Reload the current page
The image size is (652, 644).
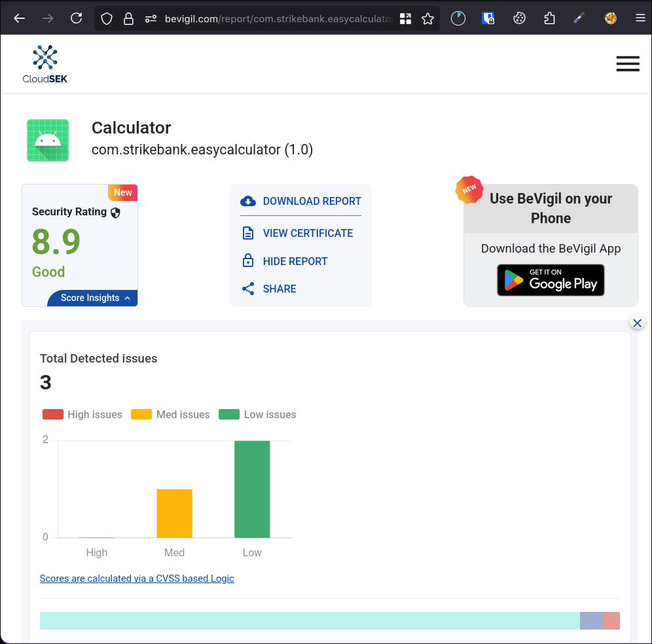pyautogui.click(x=76, y=18)
